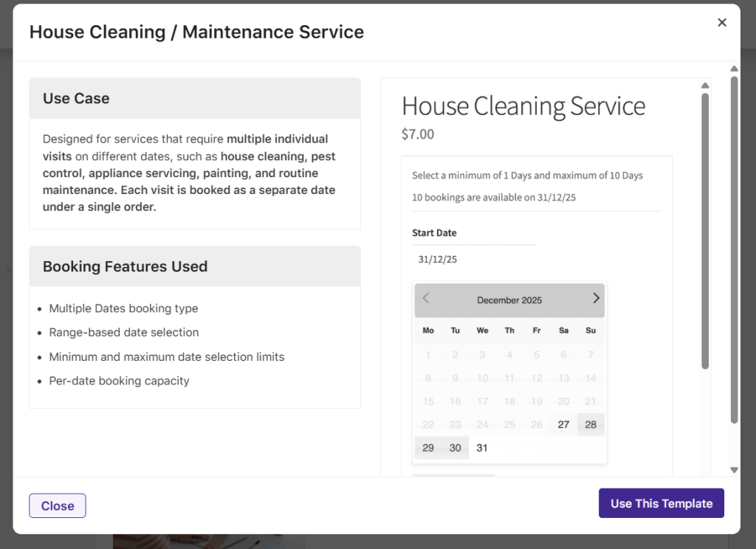756x549 pixels.
Task: Open the December 2025 month header
Action: click(509, 300)
